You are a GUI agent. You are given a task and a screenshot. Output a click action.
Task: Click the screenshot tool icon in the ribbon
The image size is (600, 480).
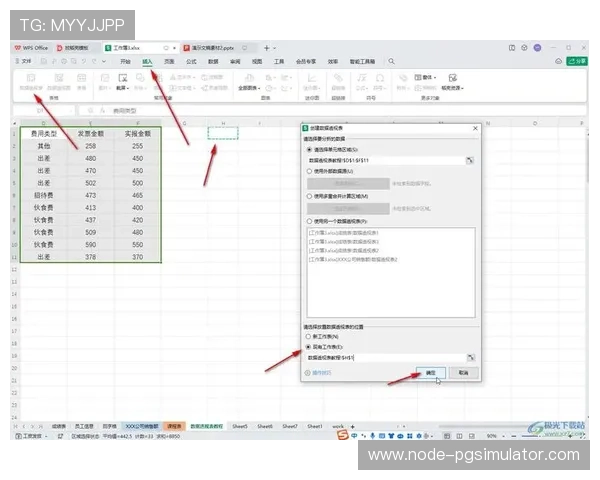(x=122, y=82)
